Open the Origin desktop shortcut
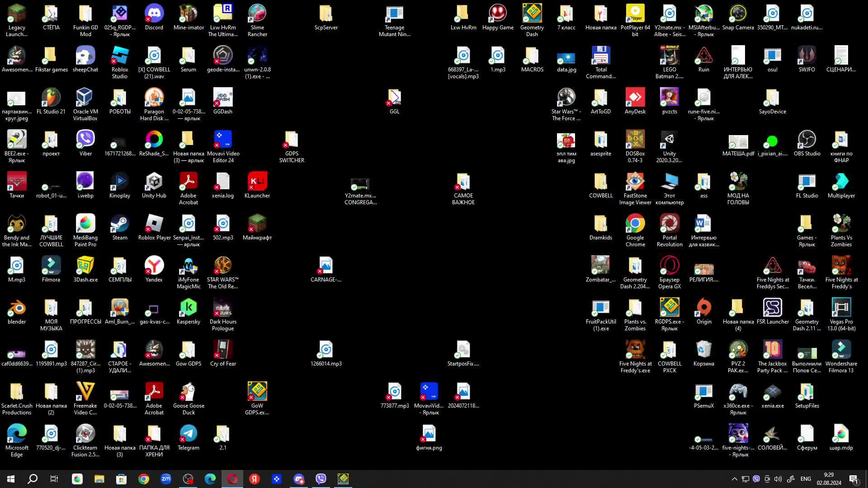The width and height of the screenshot is (868, 488). coord(704,311)
